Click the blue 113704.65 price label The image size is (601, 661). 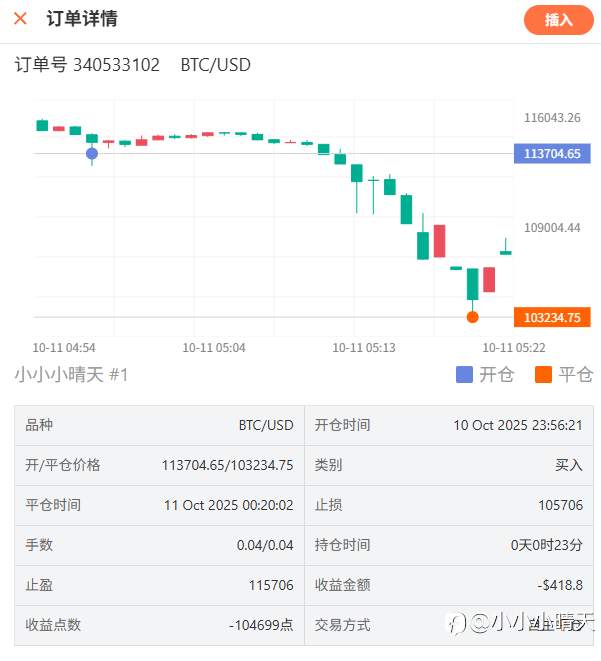[551, 153]
